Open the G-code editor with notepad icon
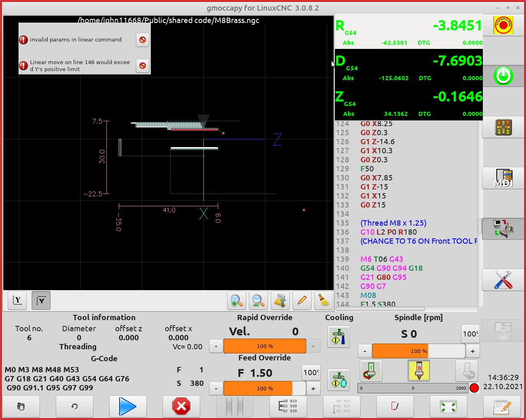Viewport: 526px width, 420px height. 502,406
